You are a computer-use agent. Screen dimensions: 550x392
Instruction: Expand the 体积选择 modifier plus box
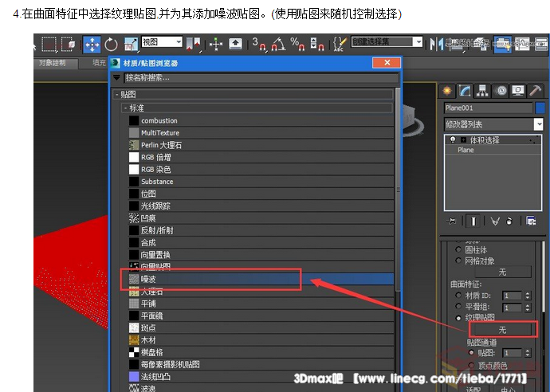pyautogui.click(x=463, y=140)
